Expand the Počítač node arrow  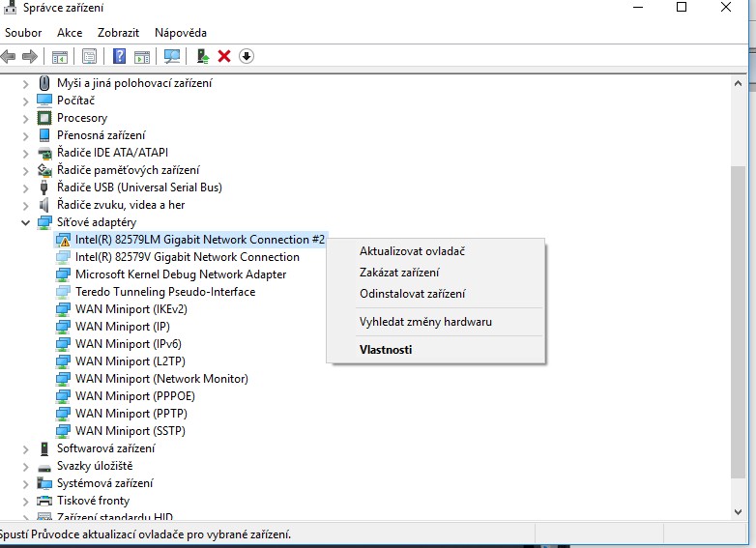[x=25, y=101]
